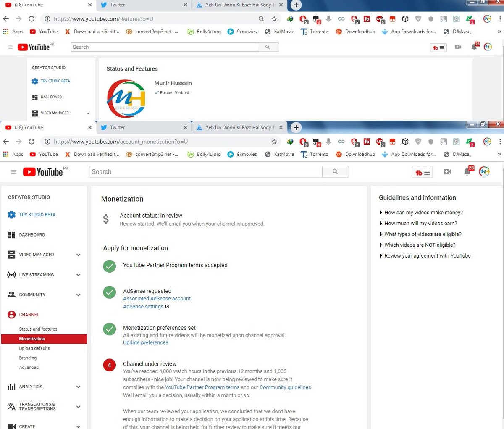Screen dimensions: 504x429
Task: Go back in the account_monetization browser window
Action: coord(6,142)
